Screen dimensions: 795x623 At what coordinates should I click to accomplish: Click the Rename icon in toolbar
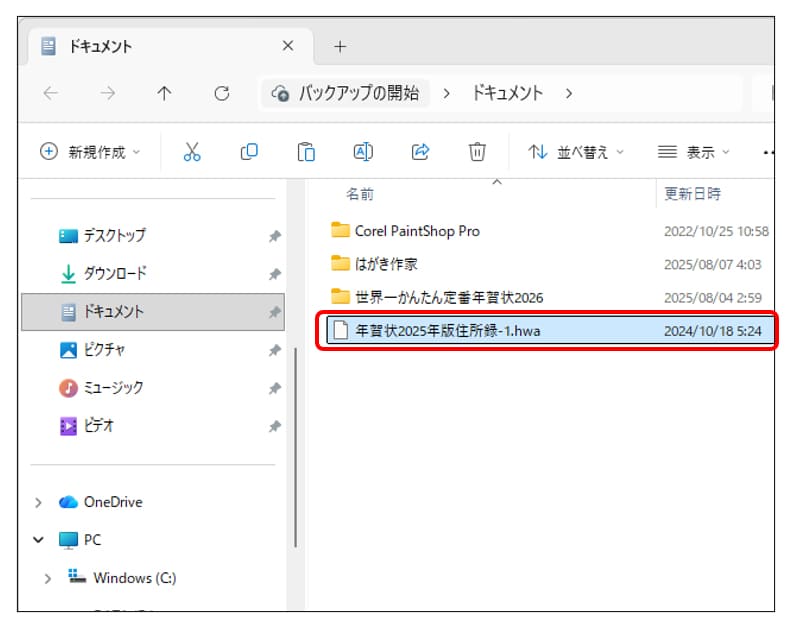(x=363, y=152)
